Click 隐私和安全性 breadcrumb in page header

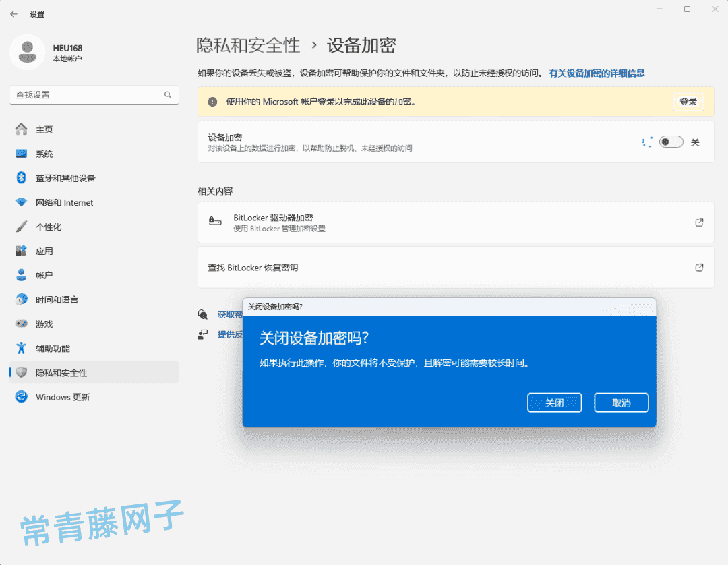click(248, 45)
